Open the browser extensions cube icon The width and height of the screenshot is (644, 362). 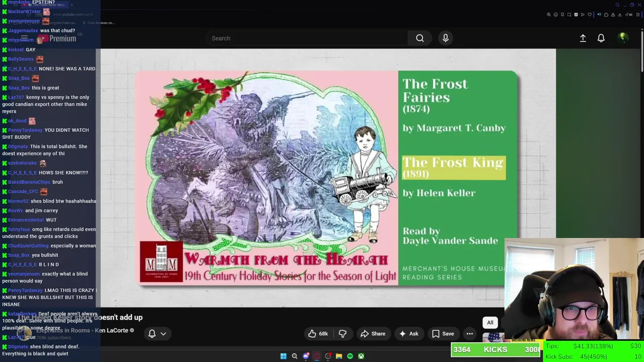coord(606,15)
